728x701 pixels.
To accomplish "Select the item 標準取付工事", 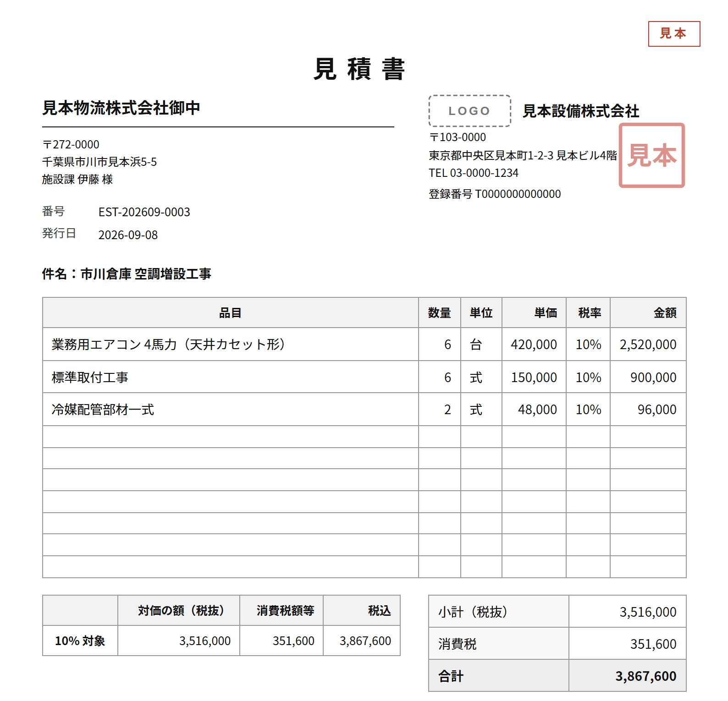I will [x=90, y=378].
